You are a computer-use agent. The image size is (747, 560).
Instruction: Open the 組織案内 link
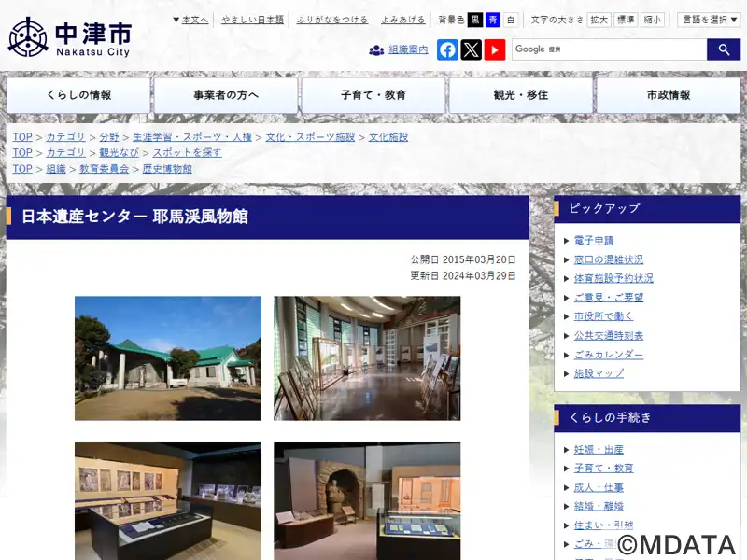pos(408,49)
